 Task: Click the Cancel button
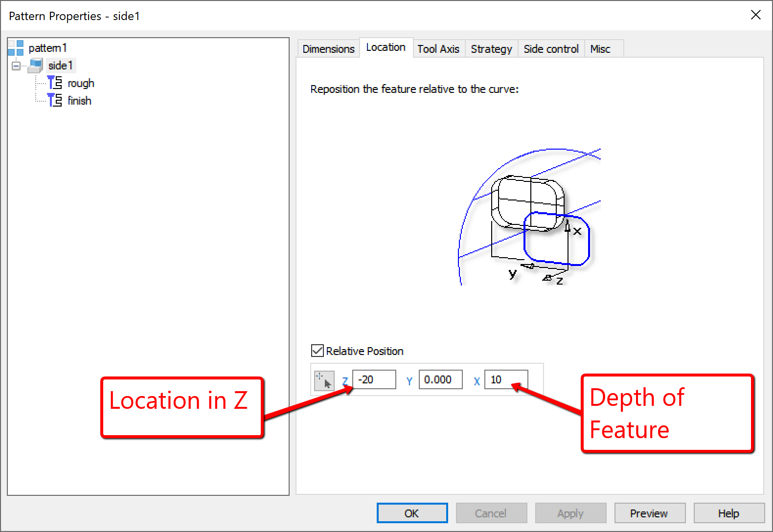point(491,513)
